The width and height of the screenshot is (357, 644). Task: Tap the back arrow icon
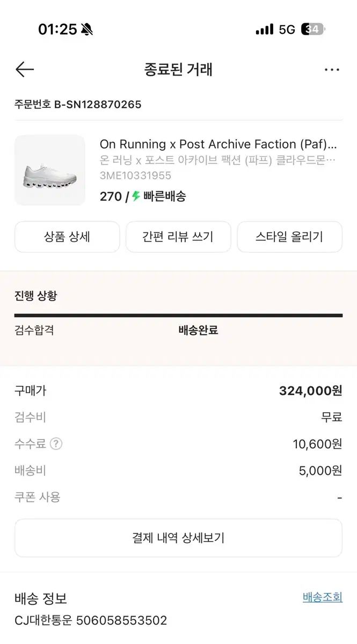coord(25,69)
